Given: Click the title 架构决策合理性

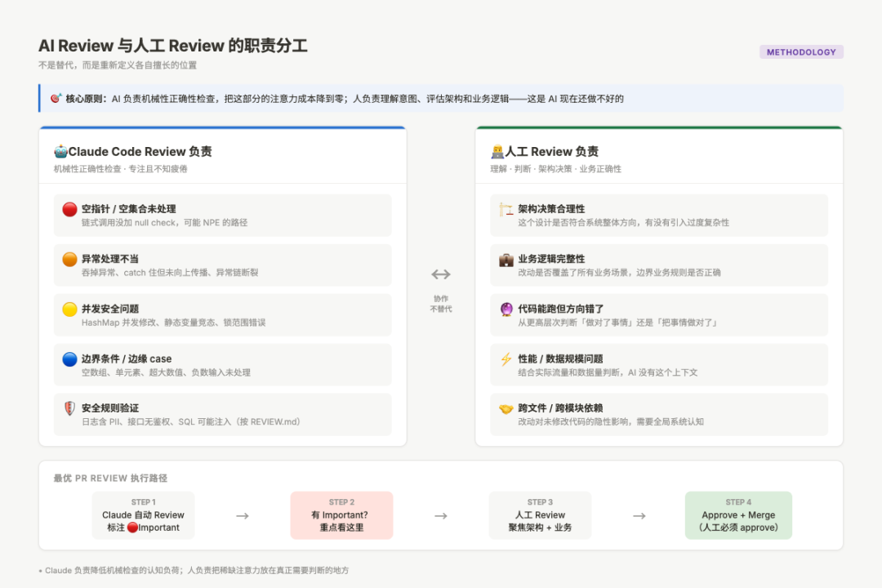Looking at the screenshot, I should (x=551, y=209).
